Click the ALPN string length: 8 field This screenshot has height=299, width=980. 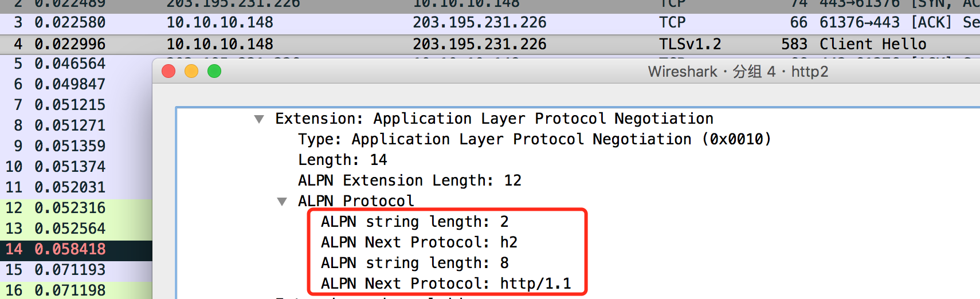[414, 263]
